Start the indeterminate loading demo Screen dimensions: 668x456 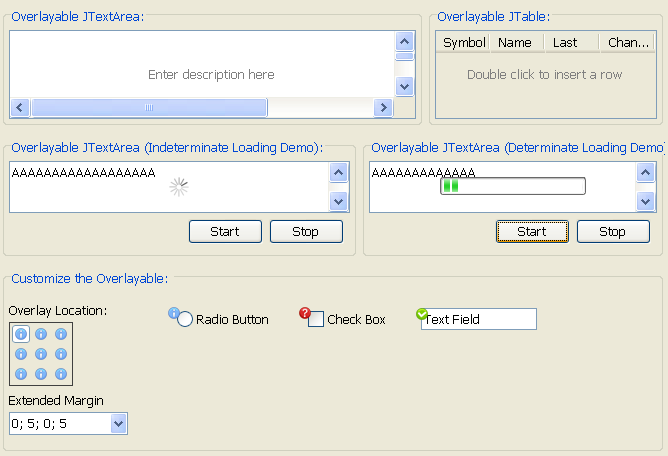[x=225, y=232]
